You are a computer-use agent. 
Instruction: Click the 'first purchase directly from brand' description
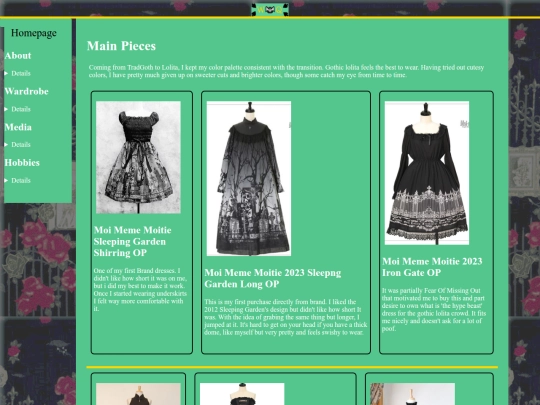(x=285, y=317)
